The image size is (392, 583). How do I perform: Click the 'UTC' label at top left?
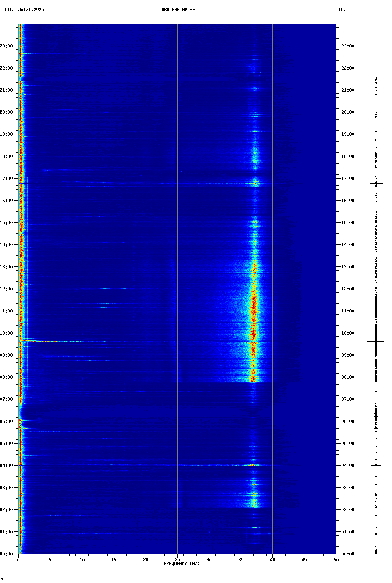pos(9,10)
